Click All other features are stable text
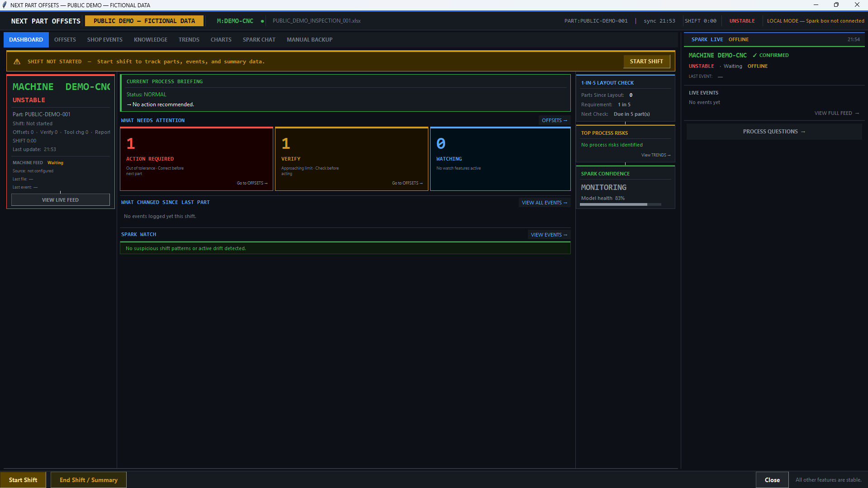 829,480
